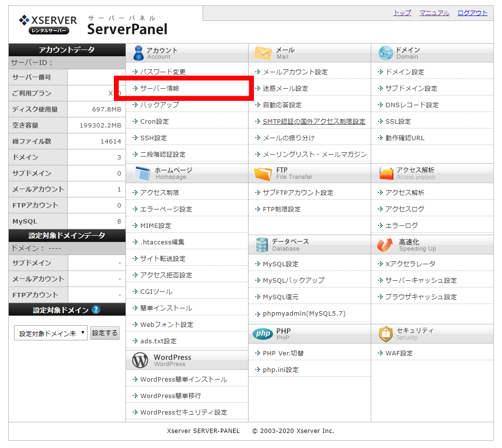Image resolution: width=502 pixels, height=448 pixels.
Task: Open アクセスログ
Action: 405,209
